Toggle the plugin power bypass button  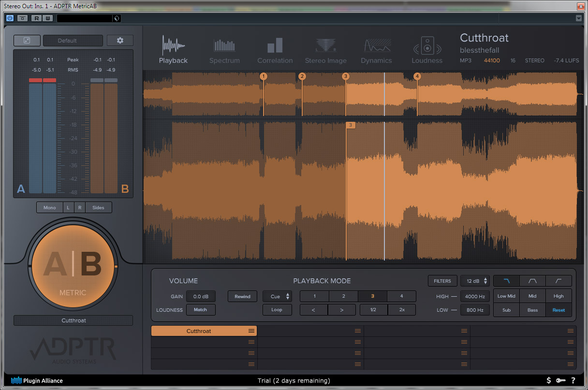pyautogui.click(x=10, y=18)
